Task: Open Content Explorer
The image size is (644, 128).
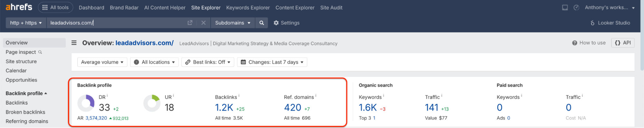Action: [x=295, y=7]
